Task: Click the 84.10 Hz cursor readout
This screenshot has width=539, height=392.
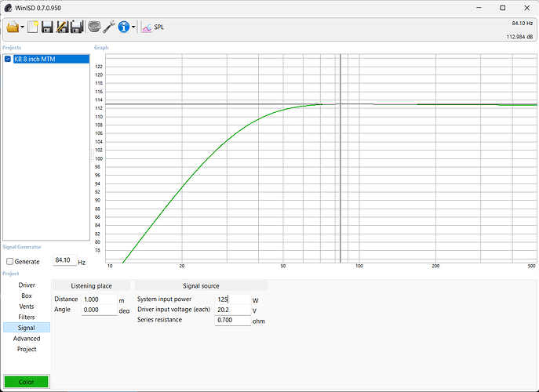Action: point(523,23)
